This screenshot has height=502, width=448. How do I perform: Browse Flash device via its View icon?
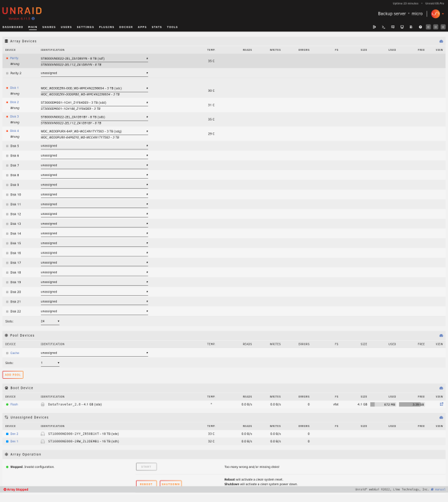pyautogui.click(x=441, y=404)
